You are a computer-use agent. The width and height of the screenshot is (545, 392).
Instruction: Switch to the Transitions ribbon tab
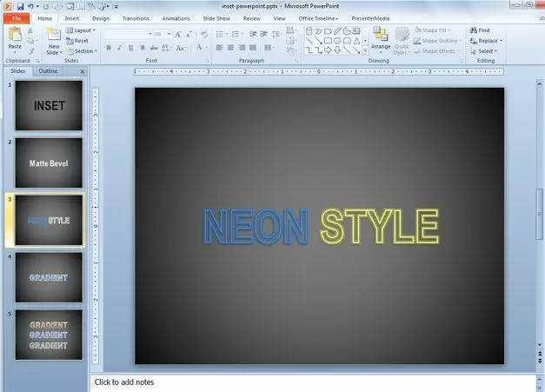tap(136, 18)
